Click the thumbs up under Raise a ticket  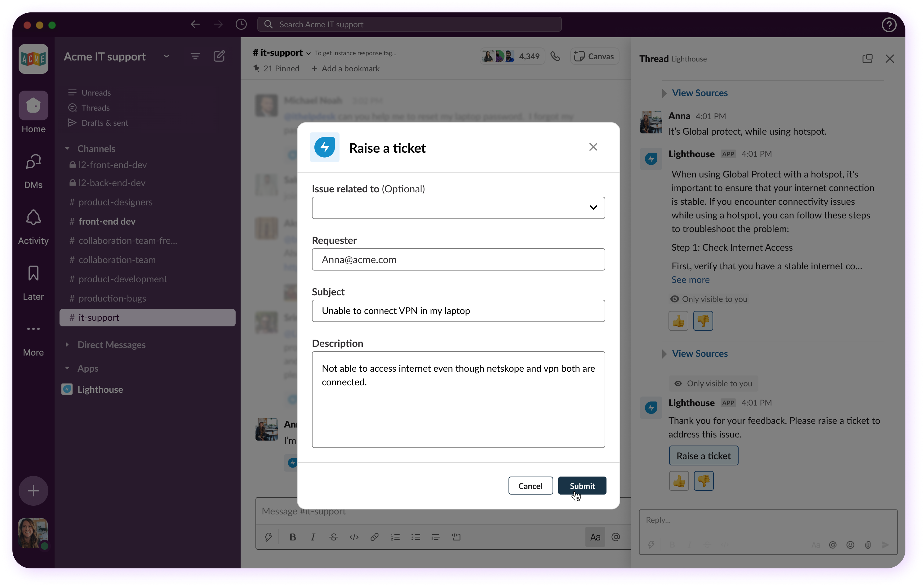pyautogui.click(x=679, y=481)
